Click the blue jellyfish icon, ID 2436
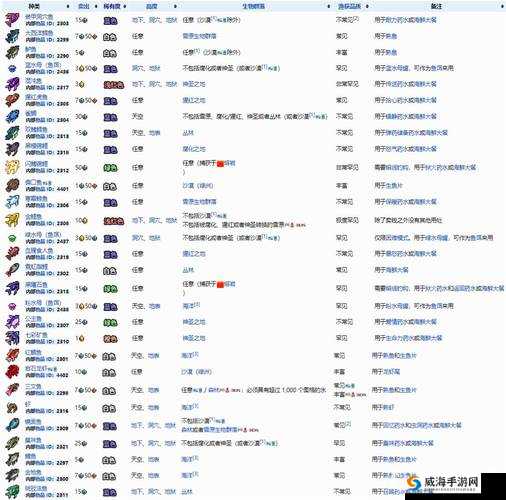Screen dimensions: 506x500 click(12, 69)
